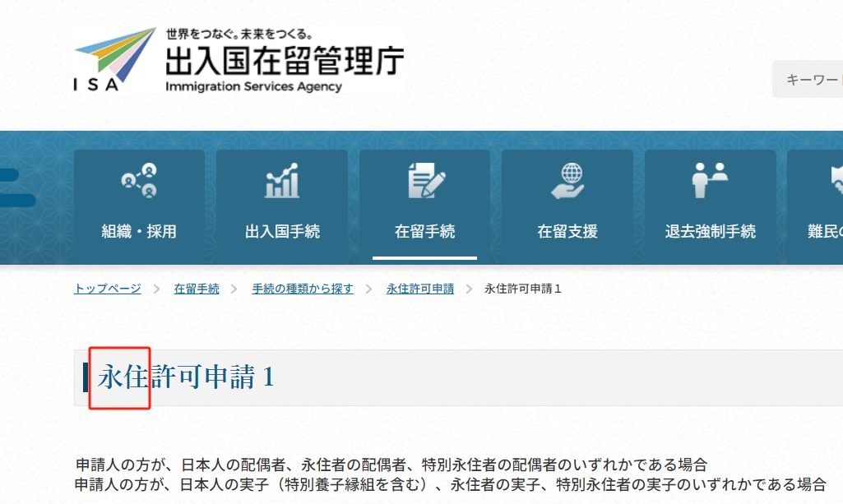Open the 在留支援 menu
Screen dimensions: 843x504
(x=567, y=206)
